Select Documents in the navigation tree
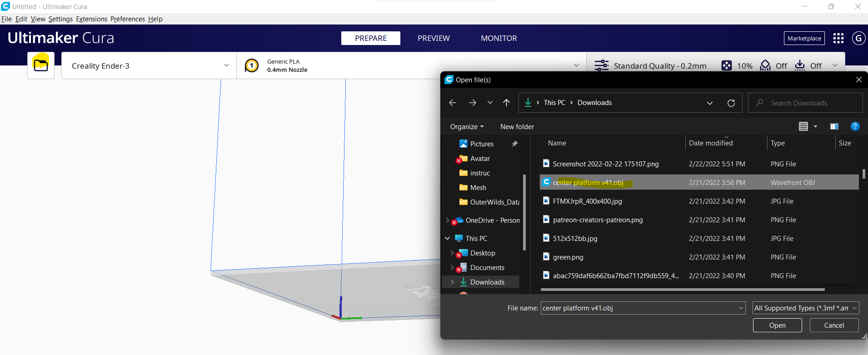This screenshot has height=355, width=868. pyautogui.click(x=487, y=268)
